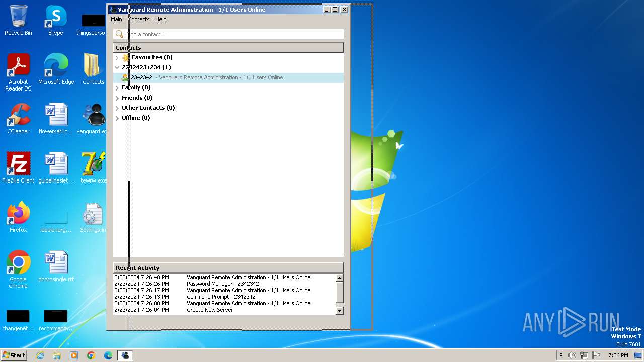This screenshot has height=362, width=644.
Task: Click the Recent Activity header
Action: pyautogui.click(x=228, y=268)
